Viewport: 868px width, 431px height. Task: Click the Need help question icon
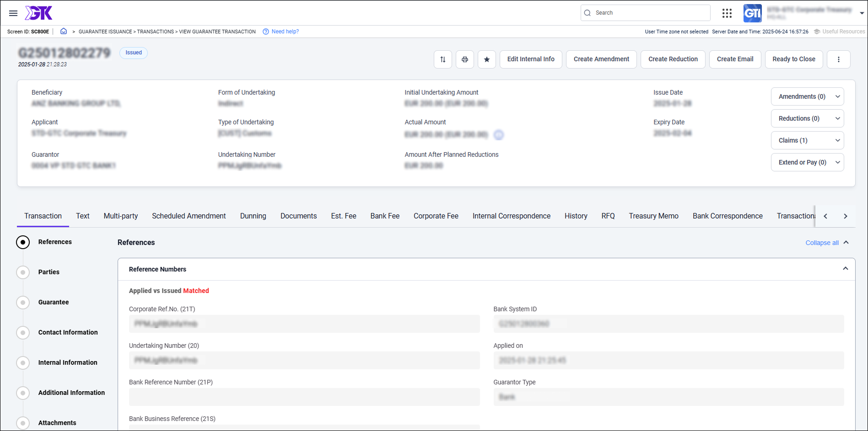[266, 32]
